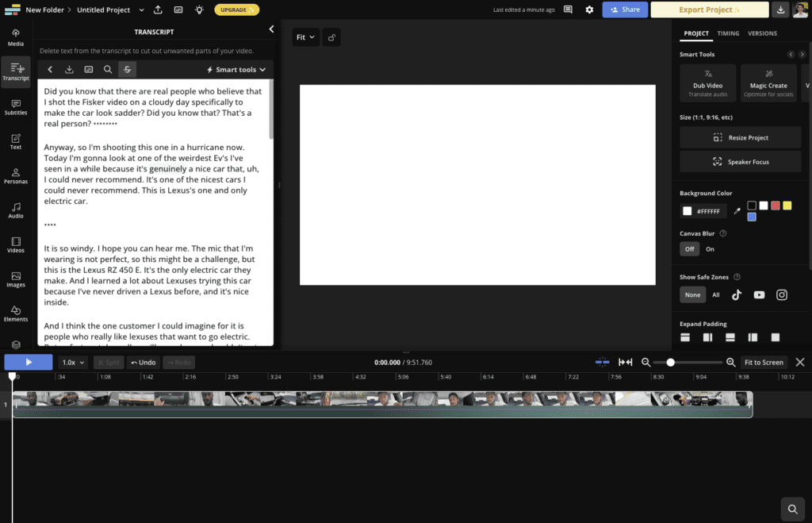Click the Share button
Image resolution: width=812 pixels, height=523 pixels.
625,10
